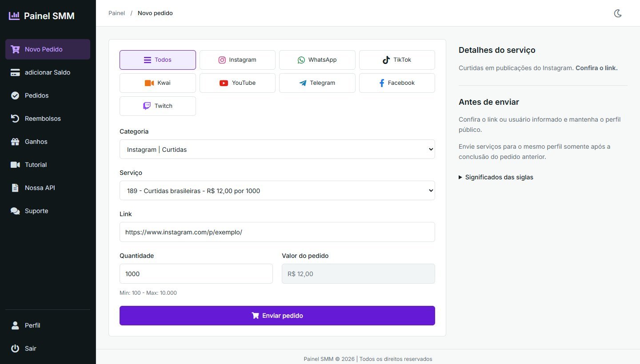Click the Painel SMM chart logo icon
Screen dimensions: 640x364
click(14, 16)
